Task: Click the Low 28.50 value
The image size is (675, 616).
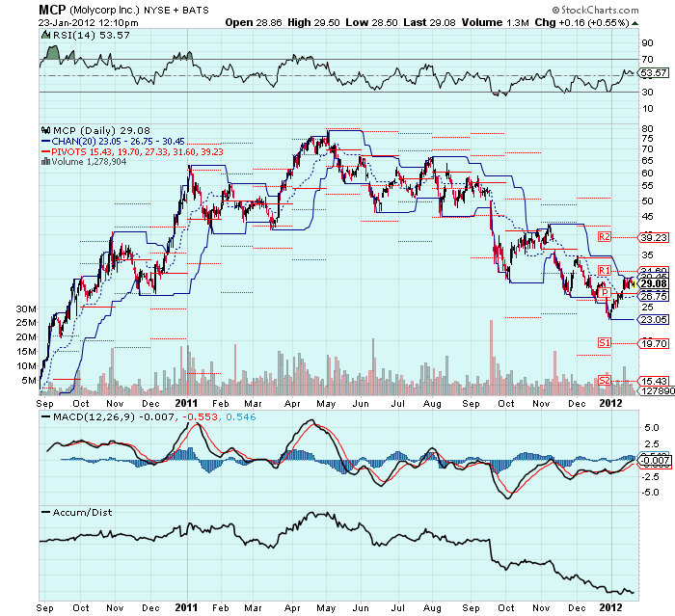Action: click(371, 23)
